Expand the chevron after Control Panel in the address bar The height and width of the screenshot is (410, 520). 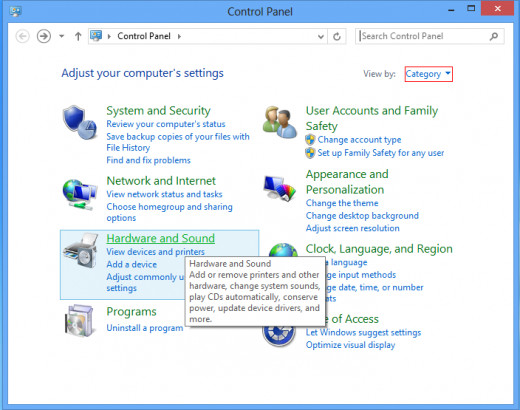(x=179, y=36)
